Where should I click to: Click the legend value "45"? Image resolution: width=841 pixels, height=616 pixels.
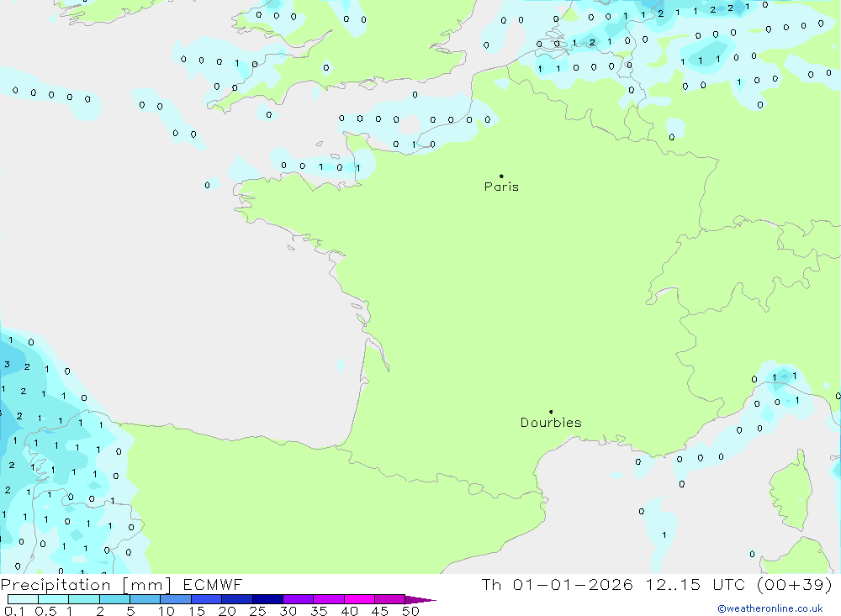[x=380, y=611]
